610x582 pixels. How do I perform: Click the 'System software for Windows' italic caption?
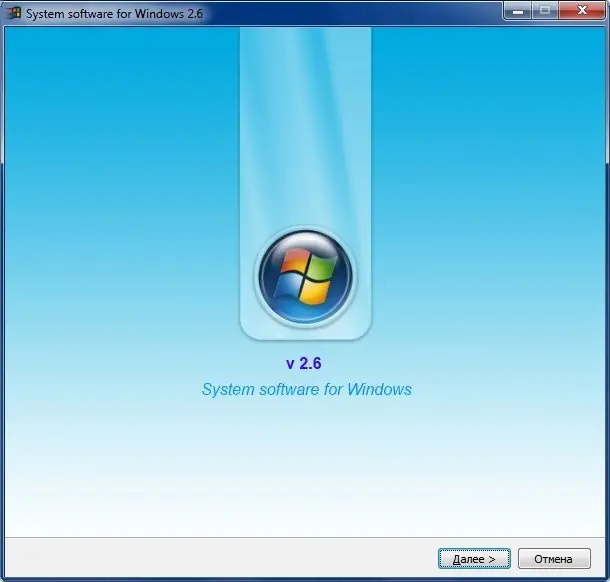coord(307,389)
